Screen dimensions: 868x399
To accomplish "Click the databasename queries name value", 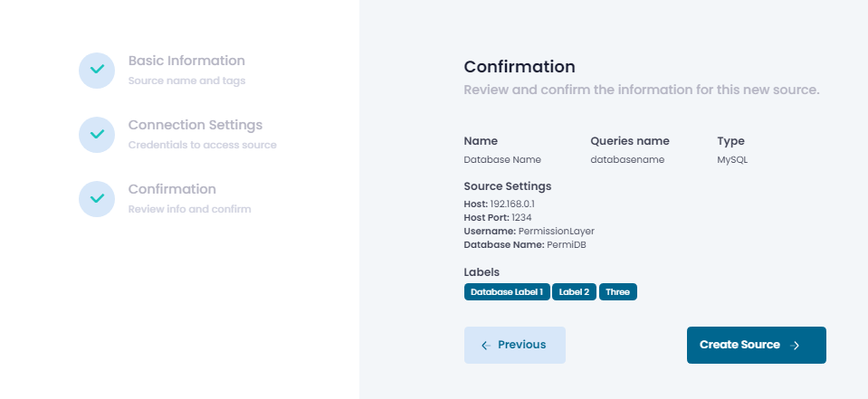I will 627,159.
